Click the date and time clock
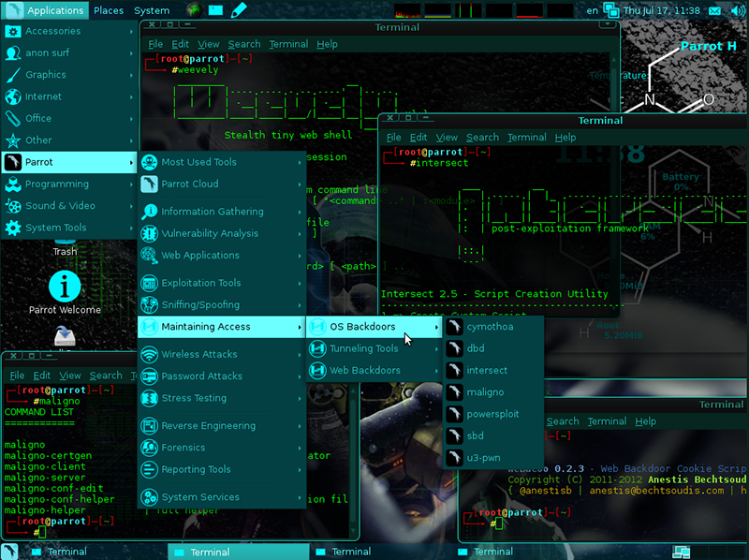The height and width of the screenshot is (560, 749). [x=664, y=10]
